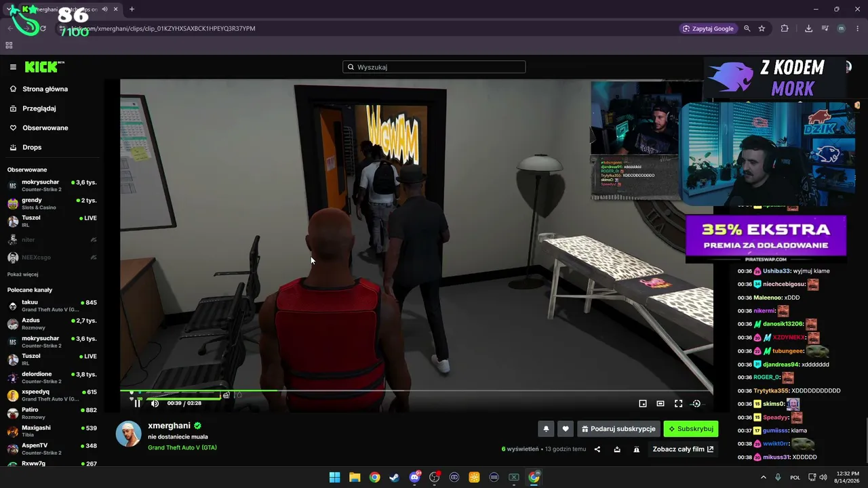The image size is (868, 488).
Task: Open Przeglądaj in the sidebar
Action: point(39,108)
